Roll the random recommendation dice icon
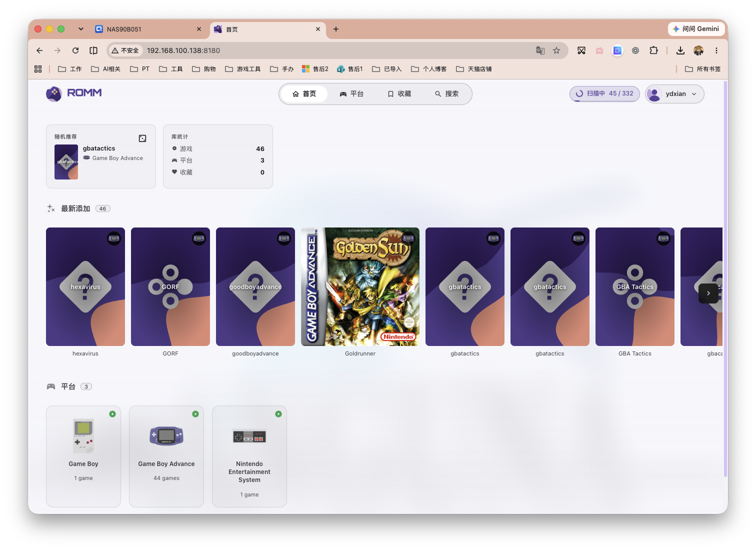This screenshot has height=551, width=756. (142, 138)
